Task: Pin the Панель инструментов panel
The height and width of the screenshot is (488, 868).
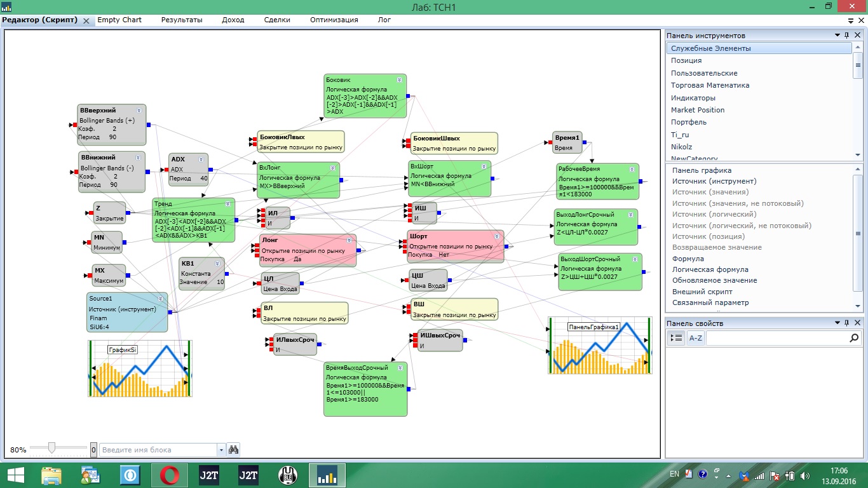Action: pos(847,36)
